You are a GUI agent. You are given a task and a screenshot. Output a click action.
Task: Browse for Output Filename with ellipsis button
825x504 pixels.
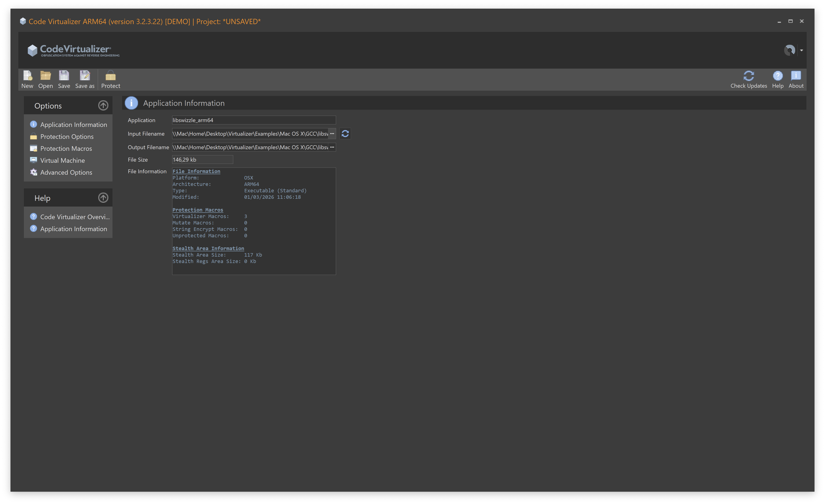point(332,147)
